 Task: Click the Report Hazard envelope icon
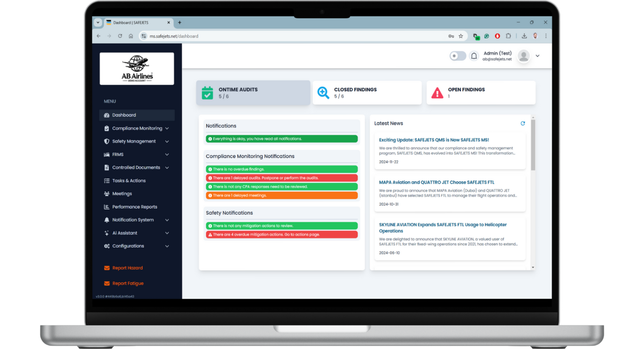[107, 268]
